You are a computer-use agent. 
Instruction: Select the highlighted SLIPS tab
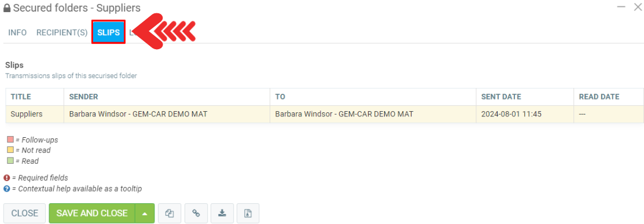[108, 32]
